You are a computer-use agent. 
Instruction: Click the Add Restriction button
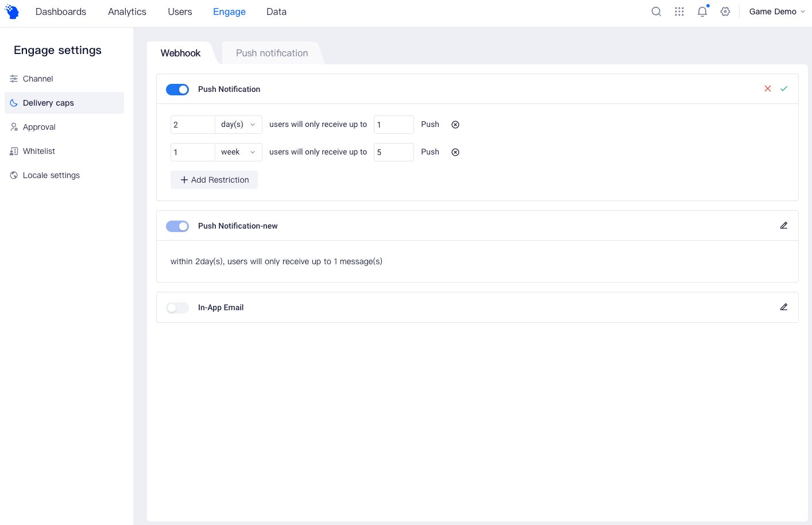214,180
